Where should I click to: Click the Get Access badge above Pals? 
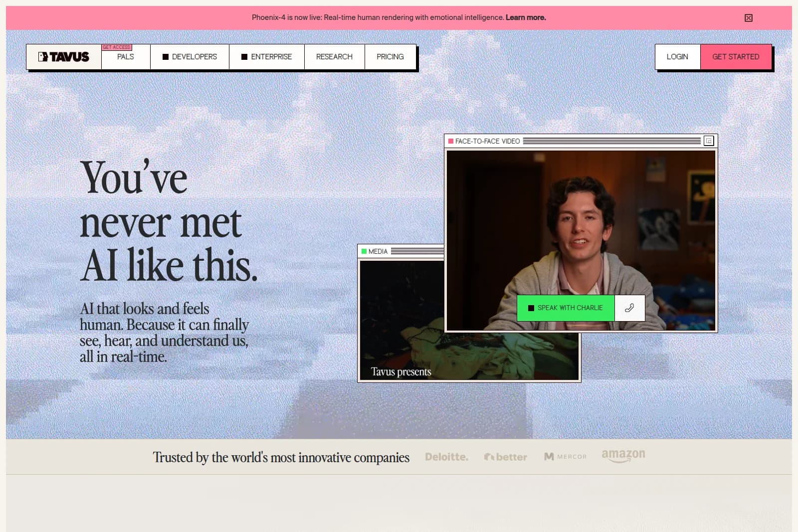click(117, 46)
